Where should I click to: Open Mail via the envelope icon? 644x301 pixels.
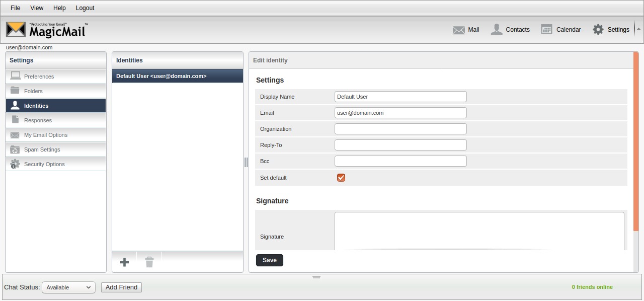pyautogui.click(x=458, y=30)
